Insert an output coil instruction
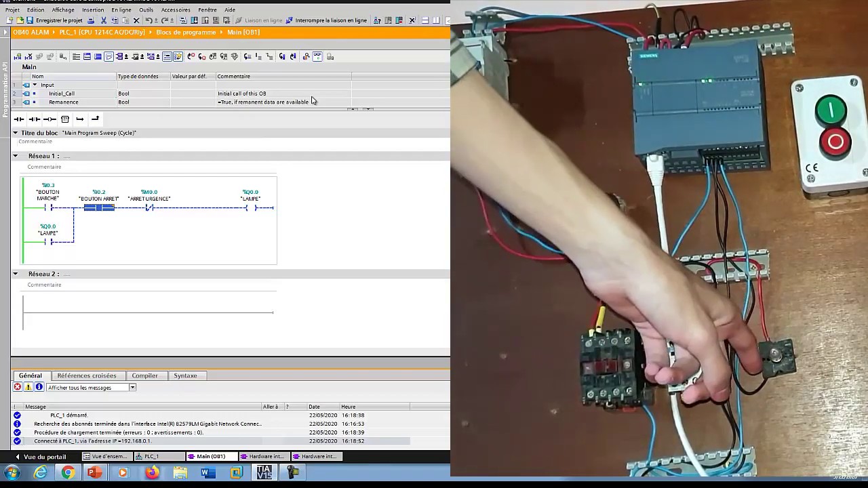Screen dimensions: 868x488 [x=50, y=119]
